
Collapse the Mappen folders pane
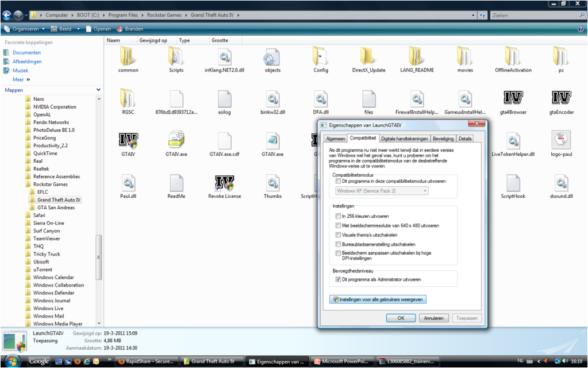[98, 90]
